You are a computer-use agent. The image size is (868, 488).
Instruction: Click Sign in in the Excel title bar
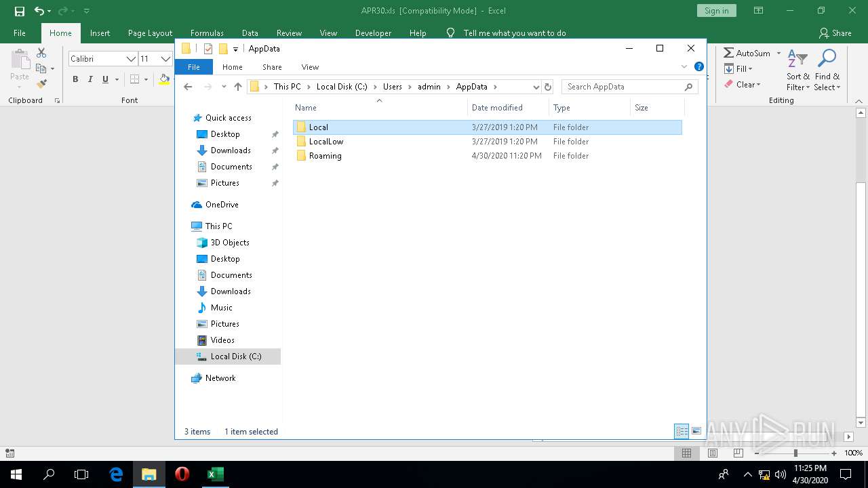[x=716, y=11]
